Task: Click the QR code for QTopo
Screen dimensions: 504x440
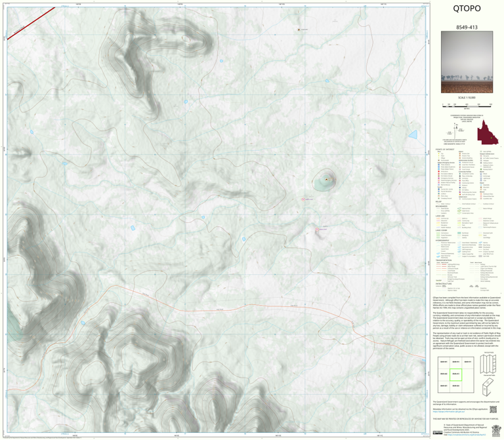Action: [493, 409]
